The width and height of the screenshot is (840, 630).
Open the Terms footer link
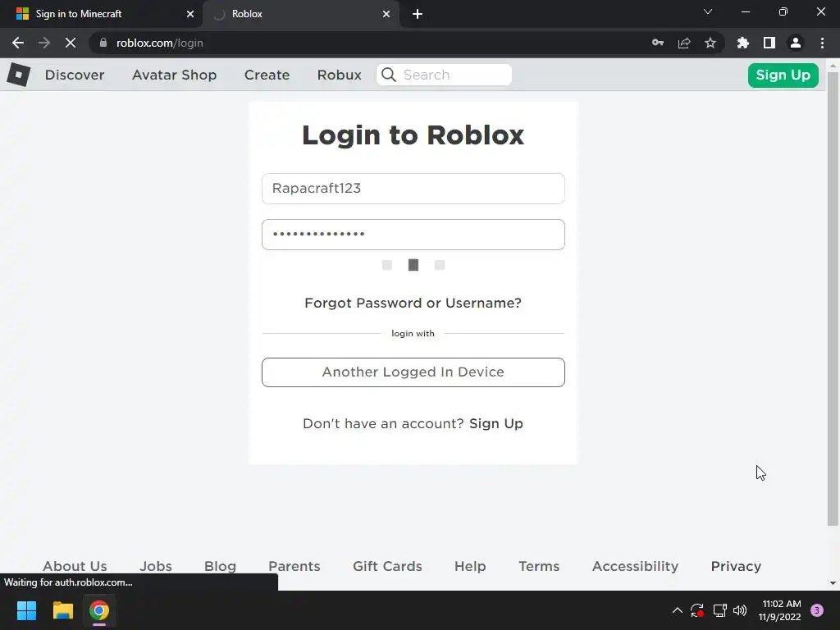pyautogui.click(x=539, y=566)
